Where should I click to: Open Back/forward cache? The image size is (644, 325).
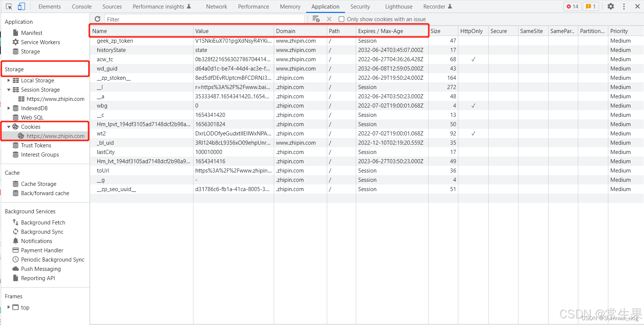click(45, 193)
